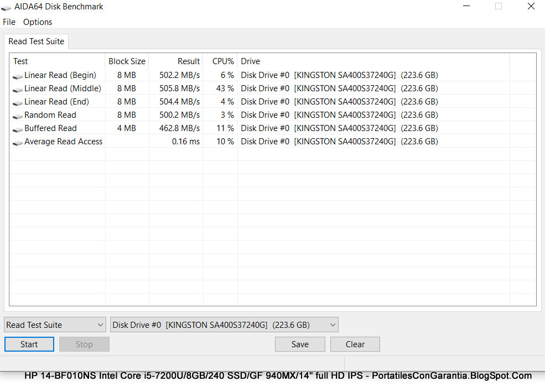The width and height of the screenshot is (545, 392).
Task: Click the Save button
Action: click(x=300, y=344)
